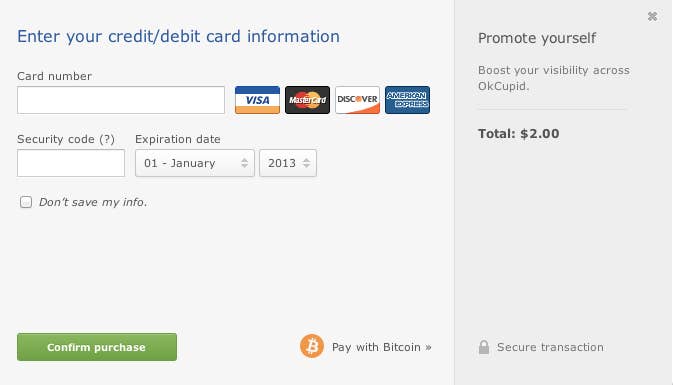Image resolution: width=673 pixels, height=385 pixels.
Task: Click the padlock secure transaction icon
Action: (x=484, y=347)
